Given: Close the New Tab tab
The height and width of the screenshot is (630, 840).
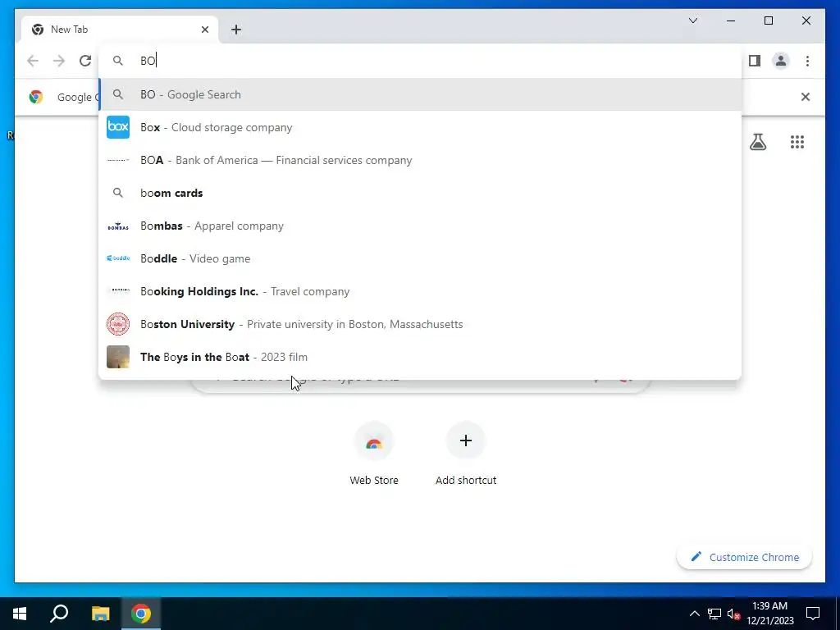Looking at the screenshot, I should (204, 30).
